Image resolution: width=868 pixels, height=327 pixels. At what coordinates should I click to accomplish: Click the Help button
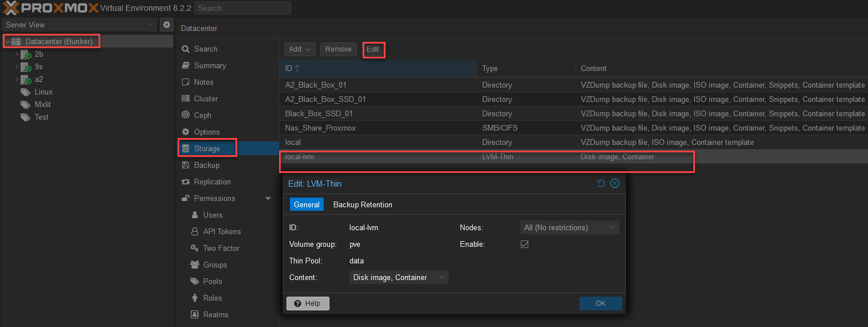(307, 304)
